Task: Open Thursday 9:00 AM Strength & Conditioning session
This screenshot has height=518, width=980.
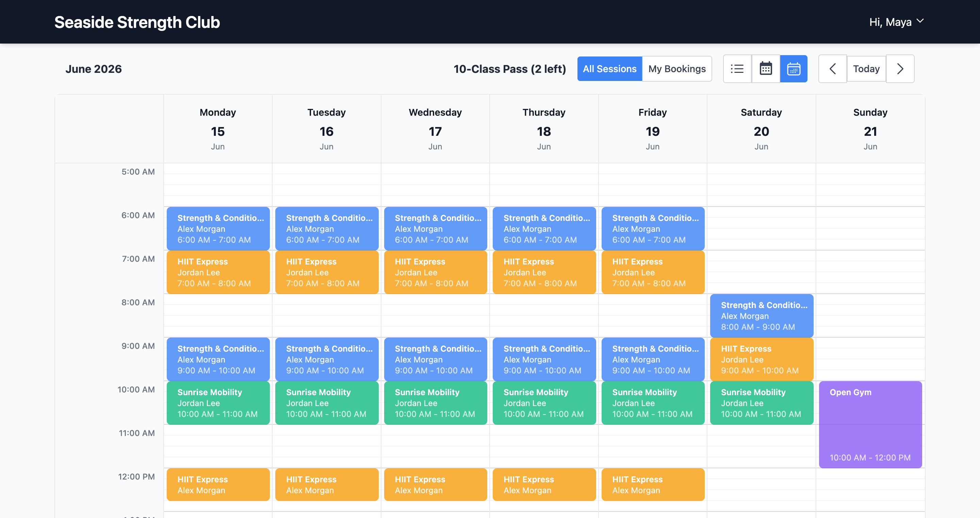Action: [544, 359]
